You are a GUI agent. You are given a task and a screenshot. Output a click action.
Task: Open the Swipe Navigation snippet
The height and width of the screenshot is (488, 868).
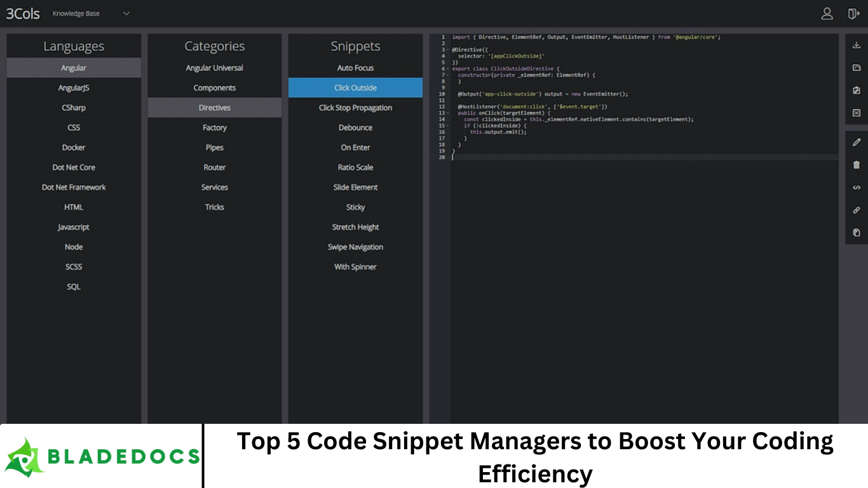point(355,247)
